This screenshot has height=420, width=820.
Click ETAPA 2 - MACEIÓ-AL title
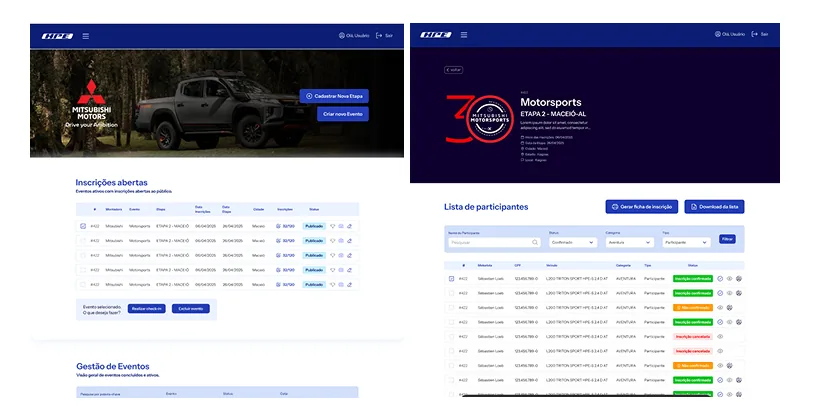coord(553,114)
